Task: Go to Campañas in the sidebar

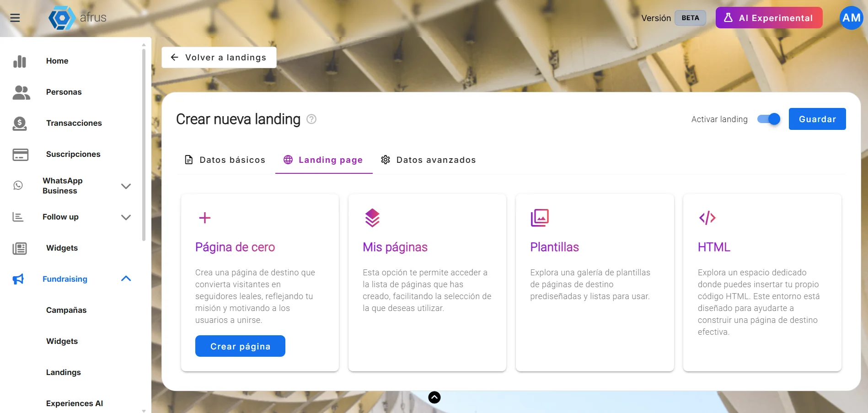Action: point(66,310)
